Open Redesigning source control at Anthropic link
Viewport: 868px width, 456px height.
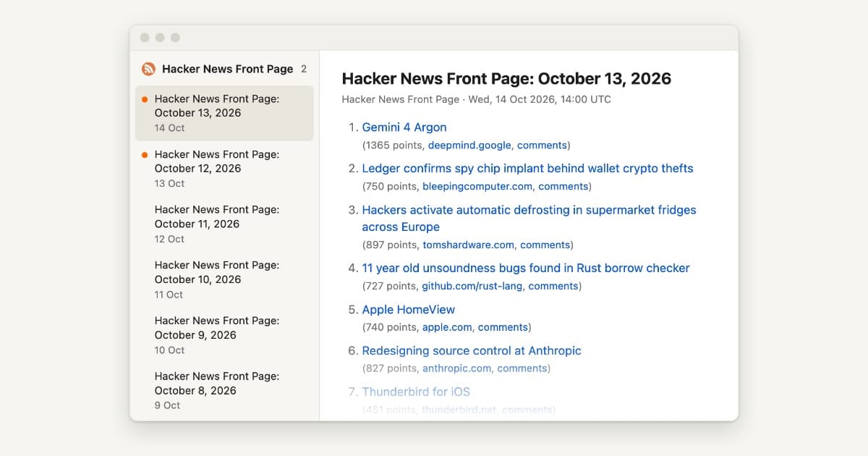tap(472, 351)
